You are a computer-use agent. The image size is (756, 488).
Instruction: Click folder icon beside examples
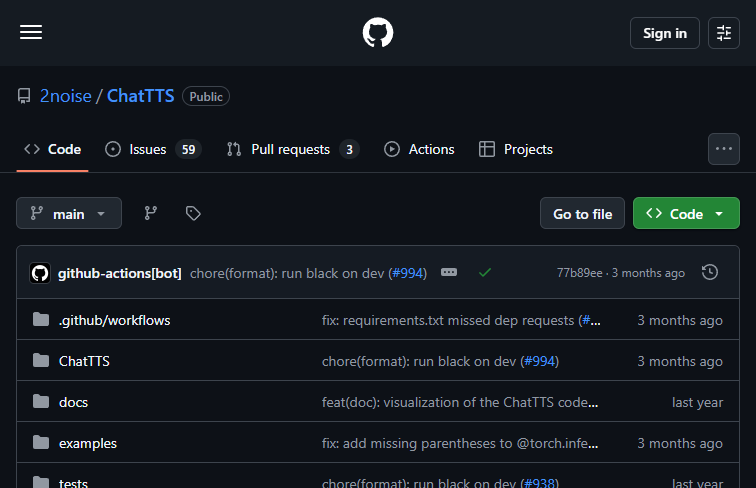pyautogui.click(x=41, y=442)
